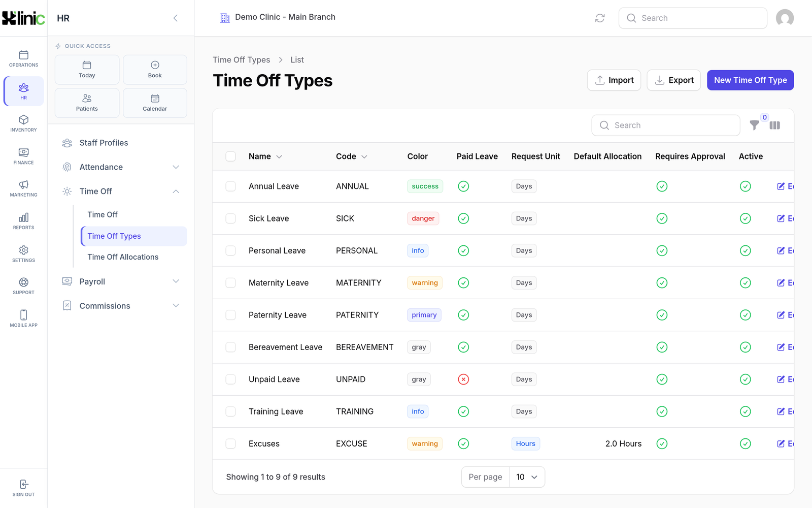This screenshot has height=508, width=812.
Task: Click the Import button
Action: click(x=614, y=80)
